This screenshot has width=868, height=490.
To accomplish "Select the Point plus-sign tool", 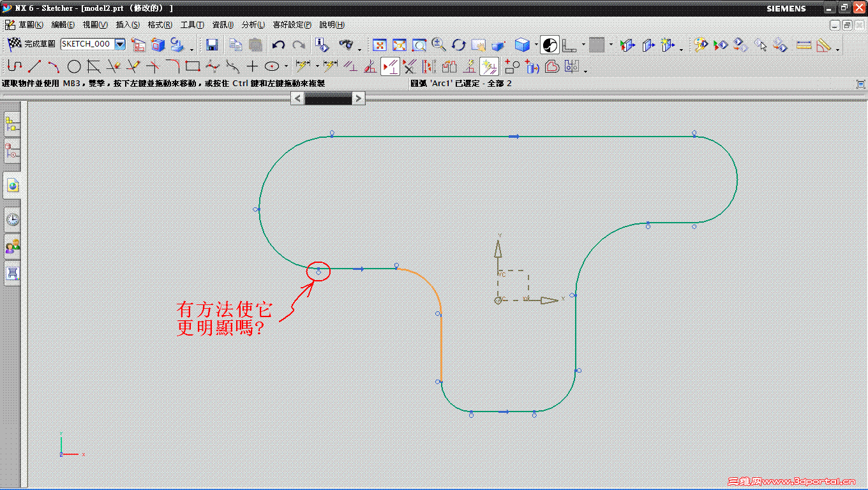I will point(253,66).
